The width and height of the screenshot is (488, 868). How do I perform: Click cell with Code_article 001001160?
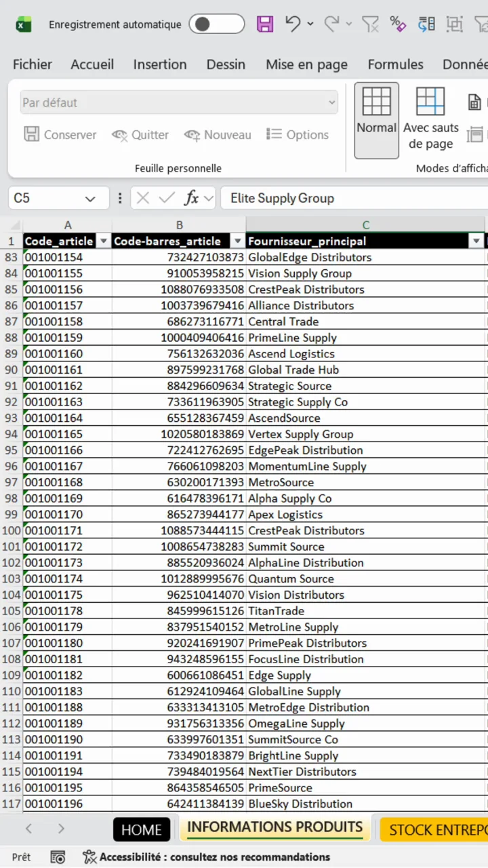(x=68, y=354)
